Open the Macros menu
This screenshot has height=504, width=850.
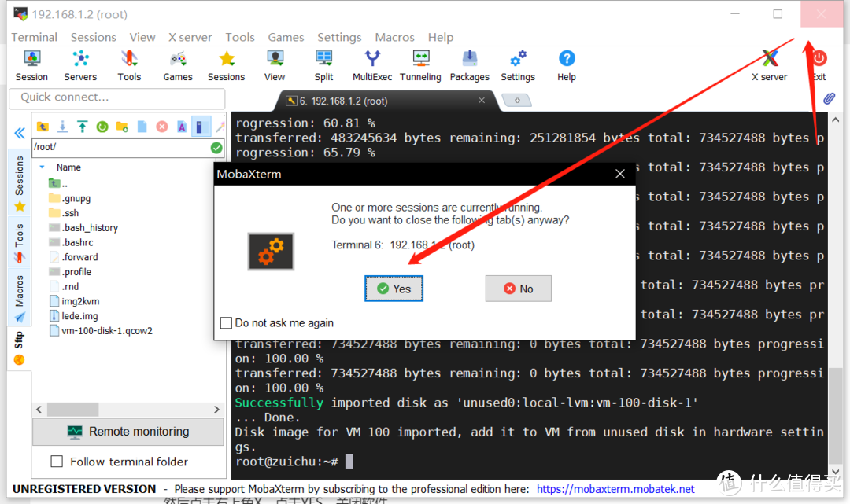point(394,37)
